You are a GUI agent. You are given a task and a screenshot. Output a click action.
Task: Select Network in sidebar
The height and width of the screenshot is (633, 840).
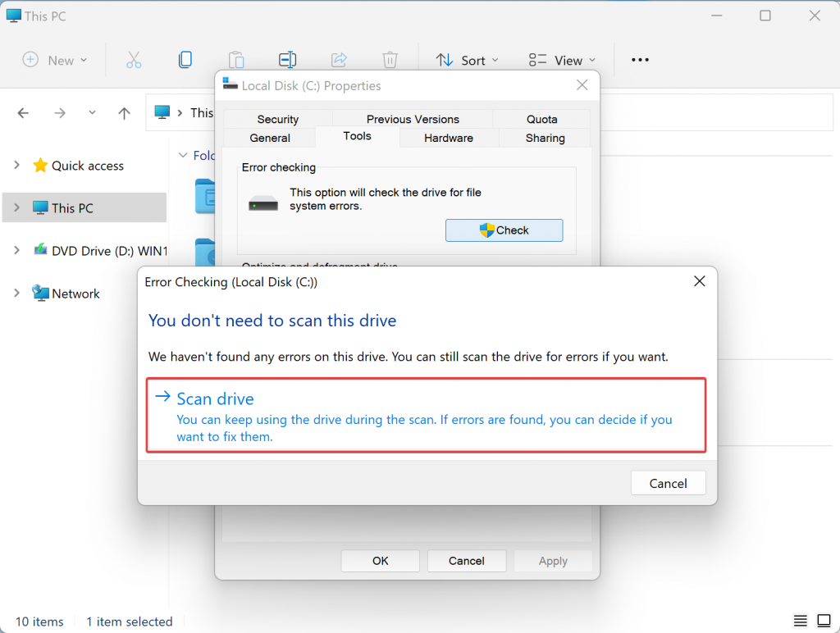[x=66, y=294]
